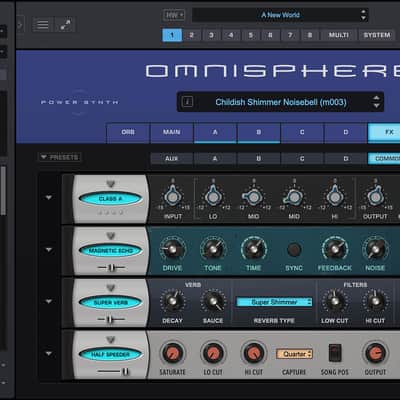Switch to layer C tab

coord(302,132)
